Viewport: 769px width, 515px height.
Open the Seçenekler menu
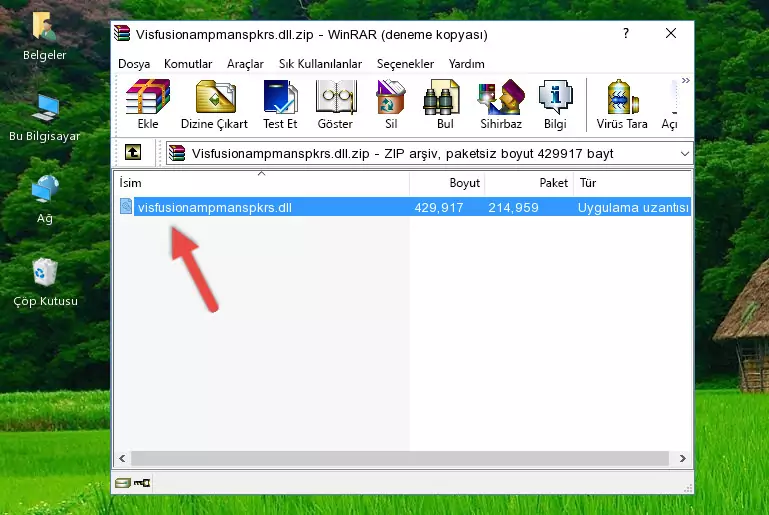pyautogui.click(x=405, y=64)
